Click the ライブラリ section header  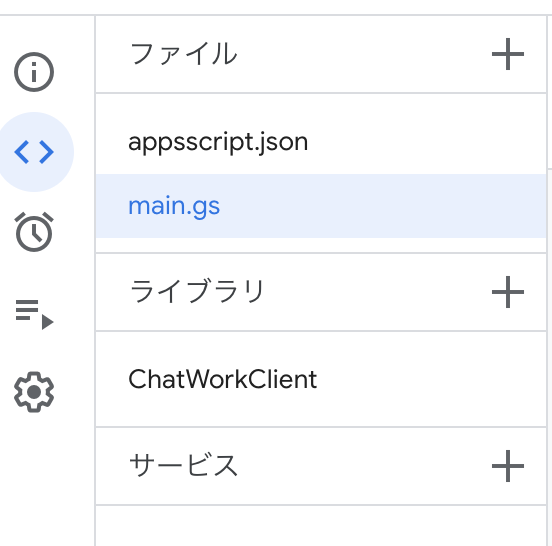(196, 291)
